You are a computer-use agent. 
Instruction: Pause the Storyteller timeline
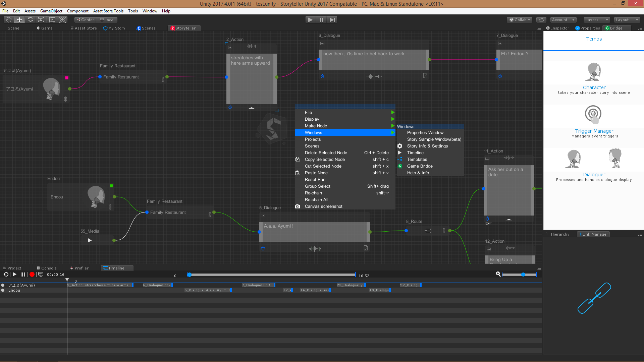pos(23,275)
